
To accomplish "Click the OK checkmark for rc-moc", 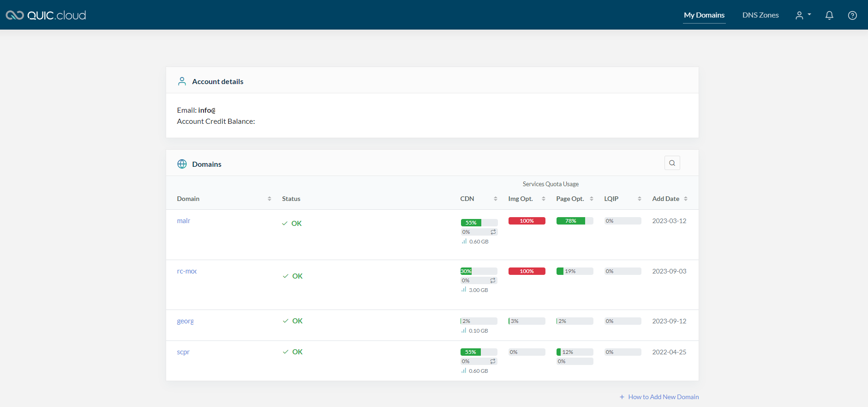I will coord(286,276).
